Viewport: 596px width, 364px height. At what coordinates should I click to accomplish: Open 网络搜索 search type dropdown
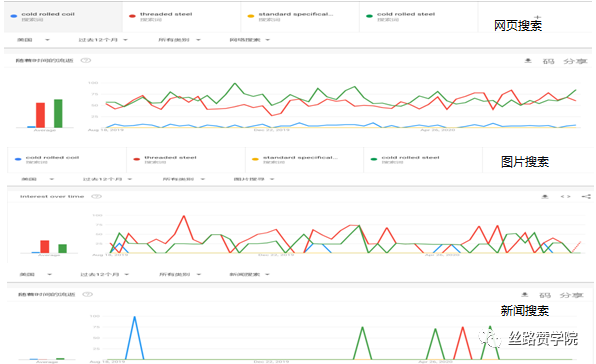point(249,40)
